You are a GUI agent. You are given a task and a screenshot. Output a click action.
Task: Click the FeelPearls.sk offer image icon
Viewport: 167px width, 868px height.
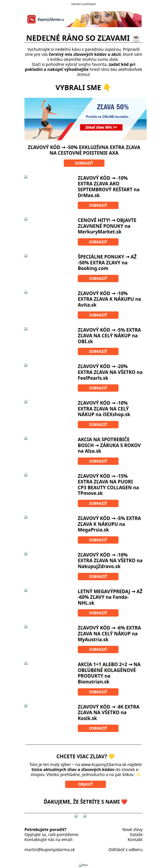click(26, 365)
